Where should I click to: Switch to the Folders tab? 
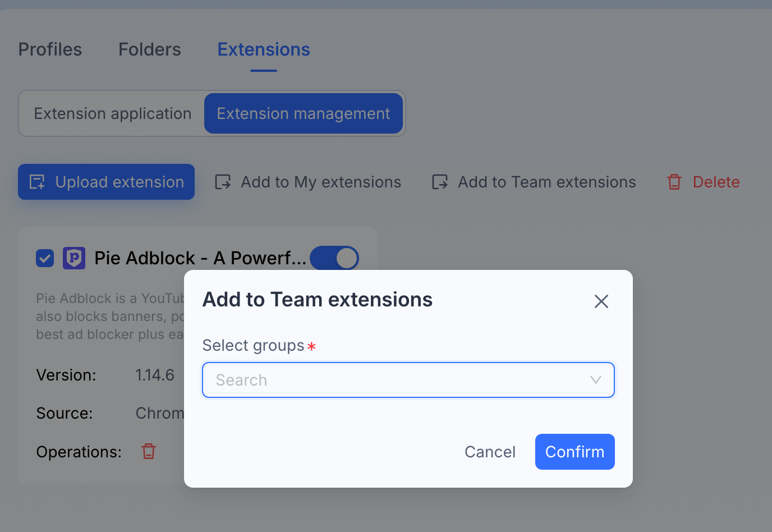(150, 49)
